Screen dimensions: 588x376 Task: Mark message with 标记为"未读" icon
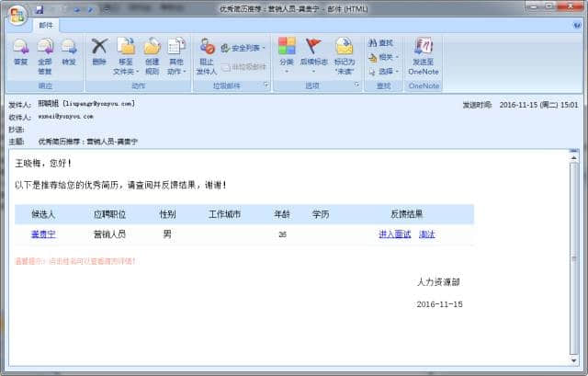click(x=344, y=54)
